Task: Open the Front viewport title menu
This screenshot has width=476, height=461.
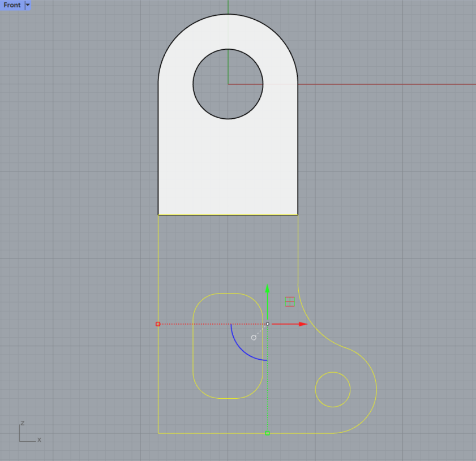Action: (x=12, y=5)
